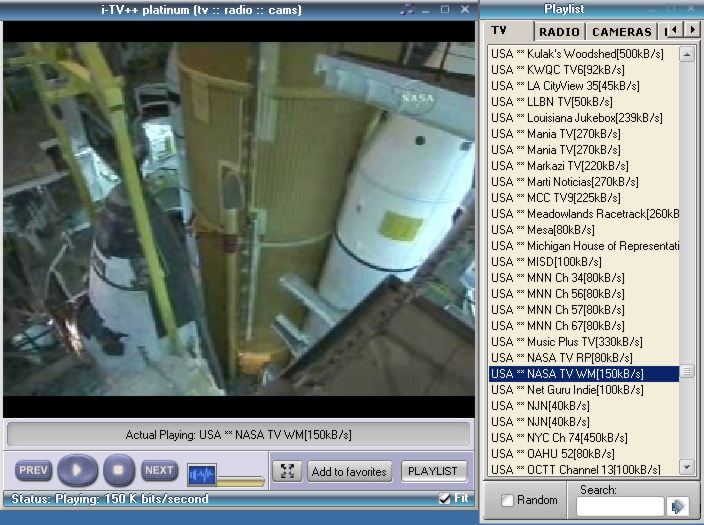Select USA ** Louisiana Jukebox[239kB/s]
This screenshot has height=525, width=704.
pyautogui.click(x=584, y=118)
